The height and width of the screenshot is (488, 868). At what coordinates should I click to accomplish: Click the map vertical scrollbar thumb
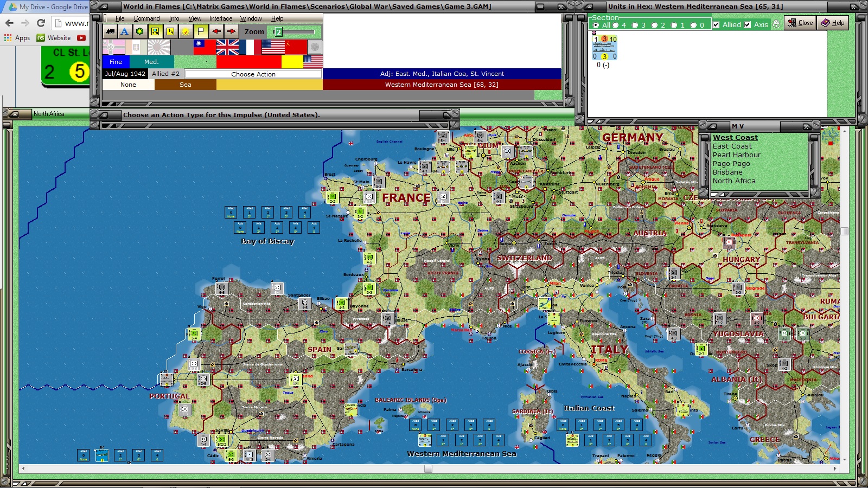click(844, 231)
